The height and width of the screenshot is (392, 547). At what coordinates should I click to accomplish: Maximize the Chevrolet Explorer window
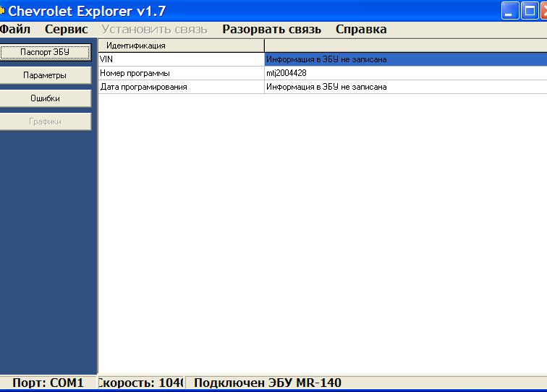(x=530, y=11)
